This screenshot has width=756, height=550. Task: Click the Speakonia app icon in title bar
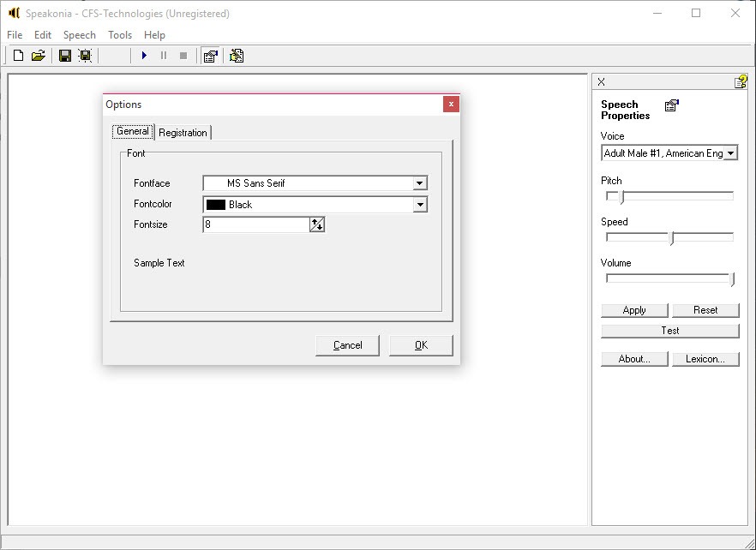(x=14, y=14)
